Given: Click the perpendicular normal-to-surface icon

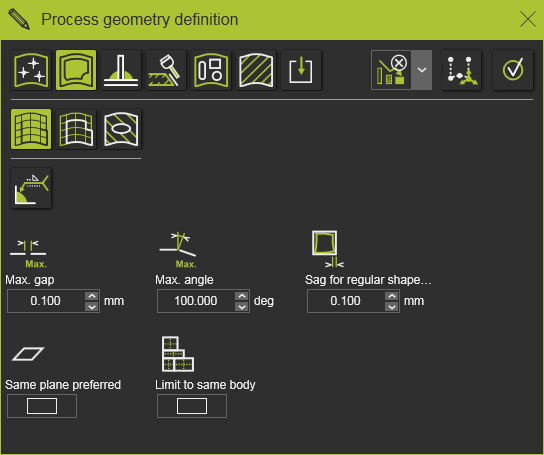Looking at the screenshot, I should click(x=121, y=70).
